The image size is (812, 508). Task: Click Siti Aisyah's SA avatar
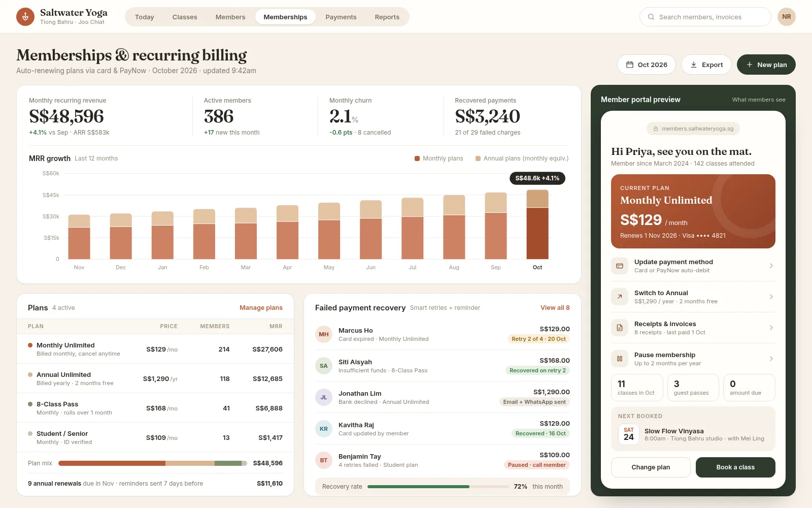[324, 366]
